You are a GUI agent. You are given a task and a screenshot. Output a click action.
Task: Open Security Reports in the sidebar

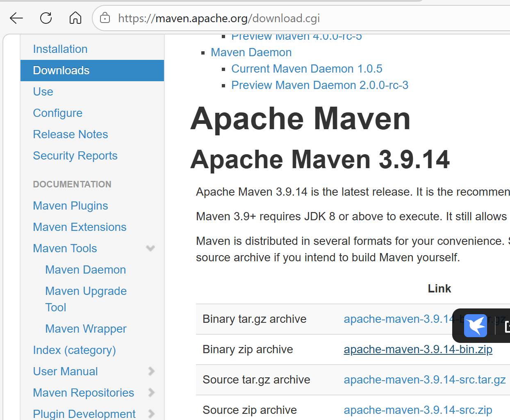coord(75,156)
